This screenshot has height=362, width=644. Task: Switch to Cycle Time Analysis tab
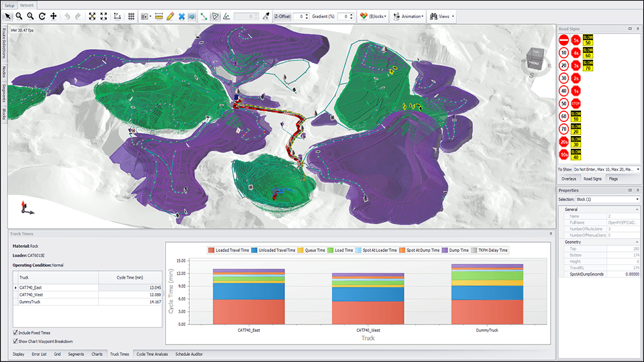[152, 354]
